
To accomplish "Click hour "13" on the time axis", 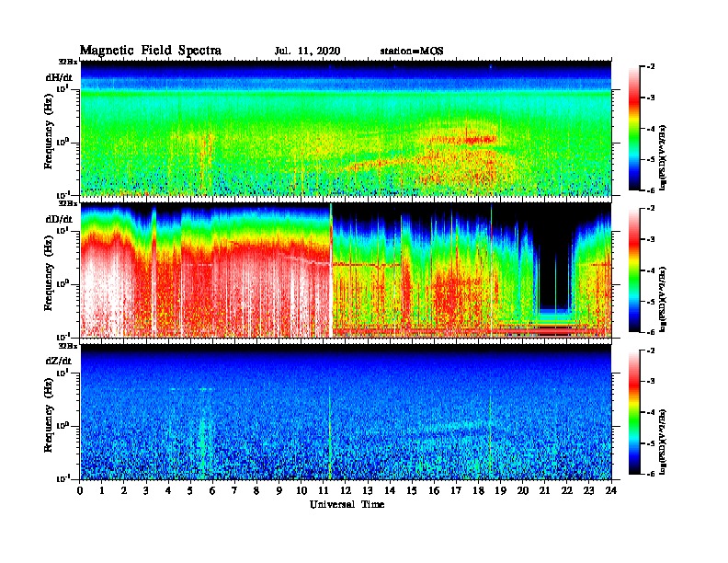I will tap(368, 491).
